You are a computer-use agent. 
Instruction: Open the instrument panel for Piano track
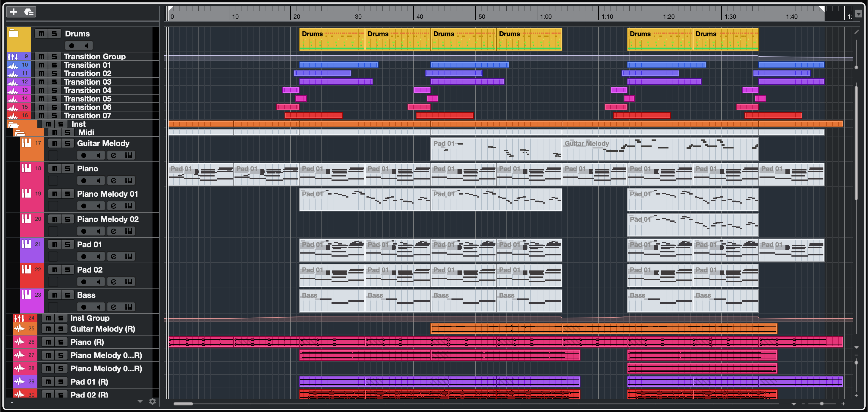pyautogui.click(x=128, y=180)
